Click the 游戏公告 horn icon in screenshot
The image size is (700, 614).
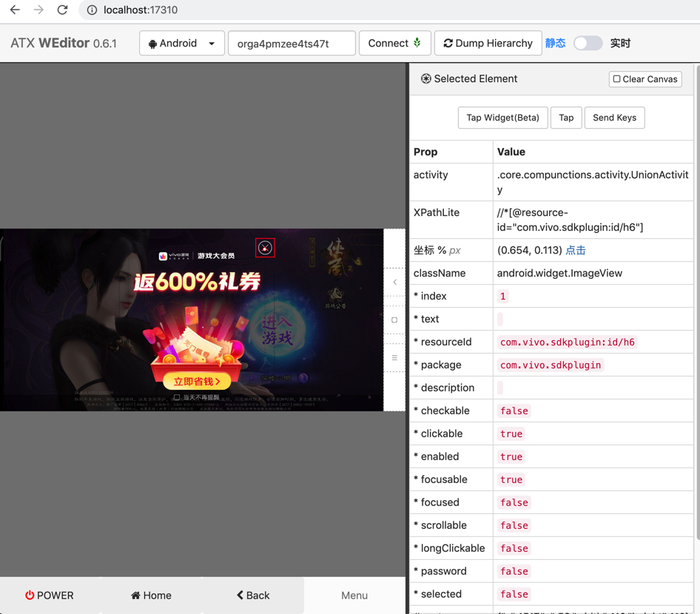click(x=335, y=298)
